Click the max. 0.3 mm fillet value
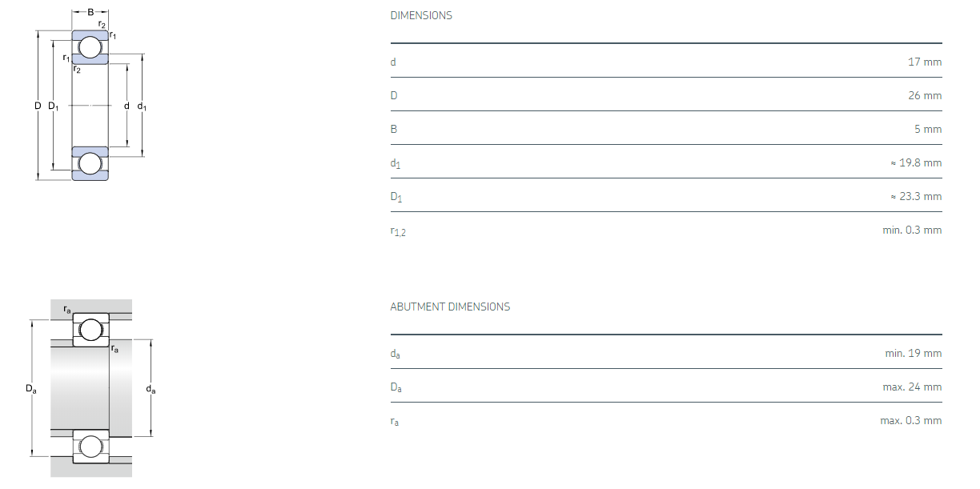This screenshot has width=980, height=489. pyautogui.click(x=910, y=420)
